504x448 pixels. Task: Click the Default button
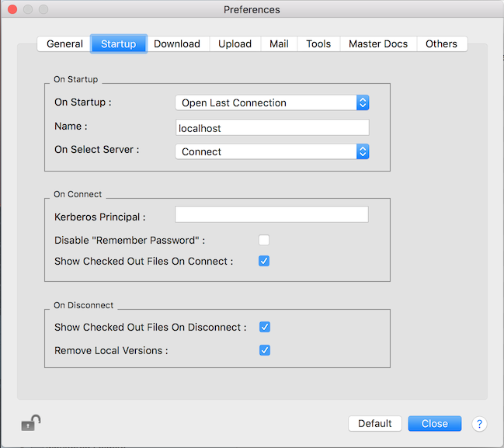375,424
